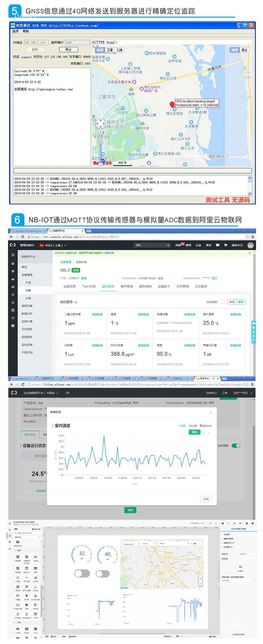Zoom in on the canvas map widget
The image size is (263, 644).
click(x=201, y=579)
